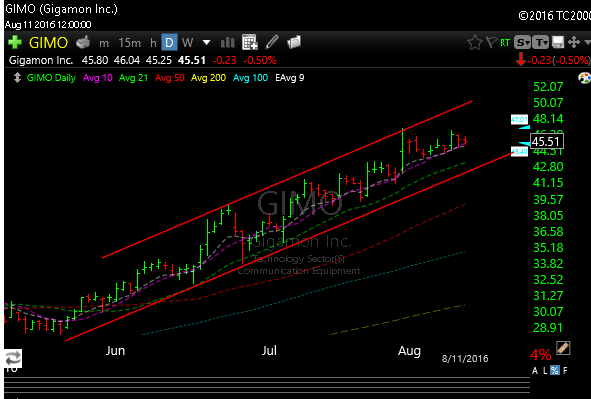Image resolution: width=591 pixels, height=399 pixels.
Task: Toggle the star favorite for GIMO
Action: point(475,42)
